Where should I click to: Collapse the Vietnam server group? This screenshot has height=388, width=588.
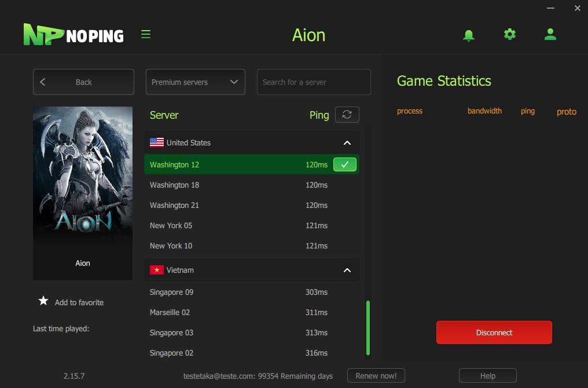pyautogui.click(x=347, y=270)
